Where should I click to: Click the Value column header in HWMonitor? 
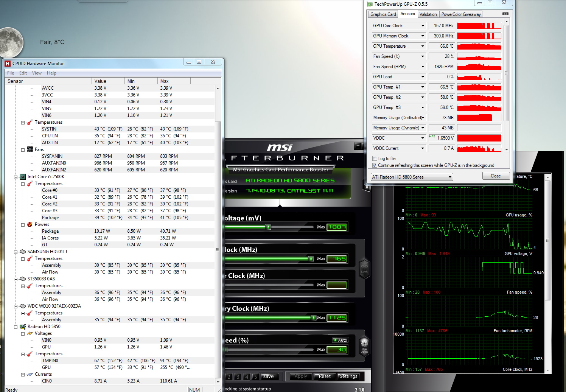pos(108,81)
